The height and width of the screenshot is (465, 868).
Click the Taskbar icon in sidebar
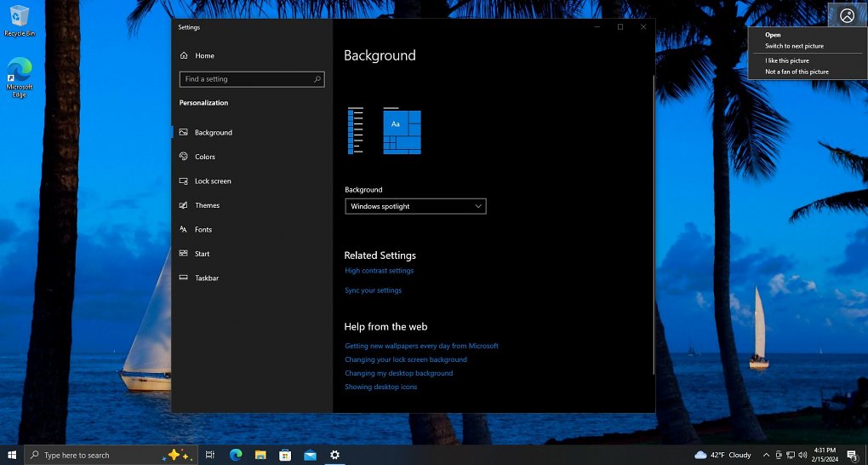[x=183, y=278]
